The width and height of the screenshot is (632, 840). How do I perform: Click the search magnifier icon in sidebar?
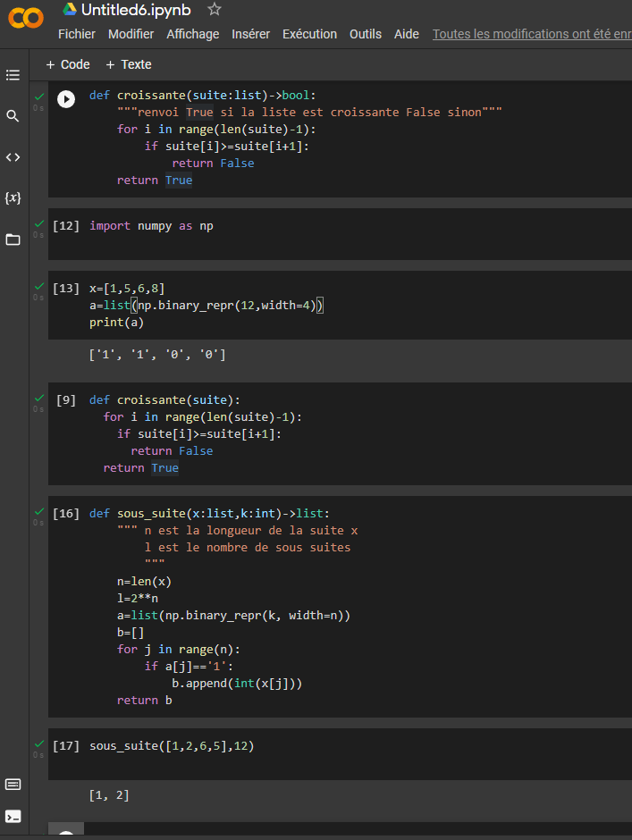point(13,116)
